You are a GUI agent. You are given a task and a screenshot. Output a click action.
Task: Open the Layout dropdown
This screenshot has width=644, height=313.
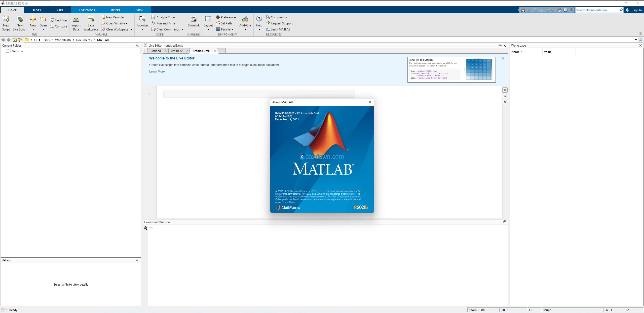[208, 29]
